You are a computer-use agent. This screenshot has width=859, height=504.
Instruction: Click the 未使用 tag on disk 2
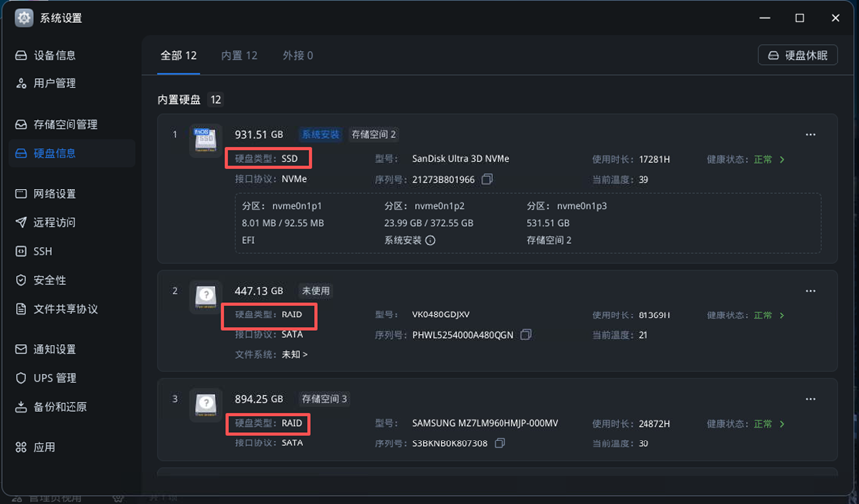click(x=316, y=291)
